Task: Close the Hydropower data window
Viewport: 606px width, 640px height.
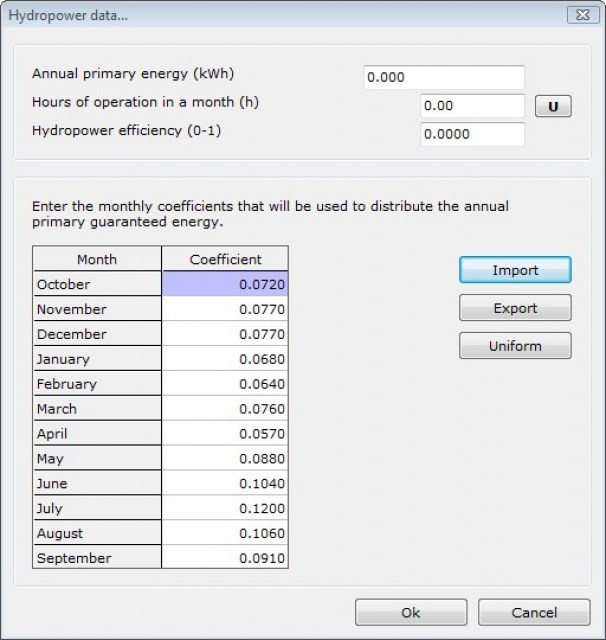Action: pos(581,15)
